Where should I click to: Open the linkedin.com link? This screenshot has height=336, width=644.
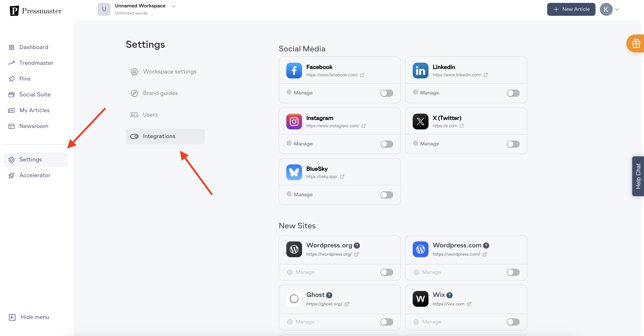coord(460,75)
